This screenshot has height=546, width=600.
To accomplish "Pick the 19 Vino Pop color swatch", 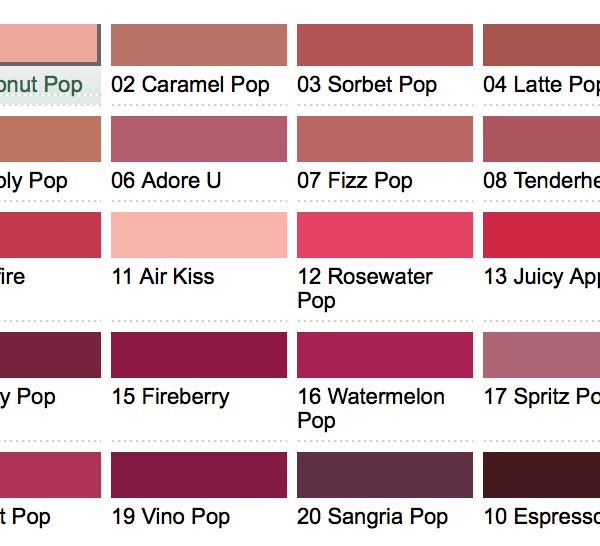I will 199,475.
